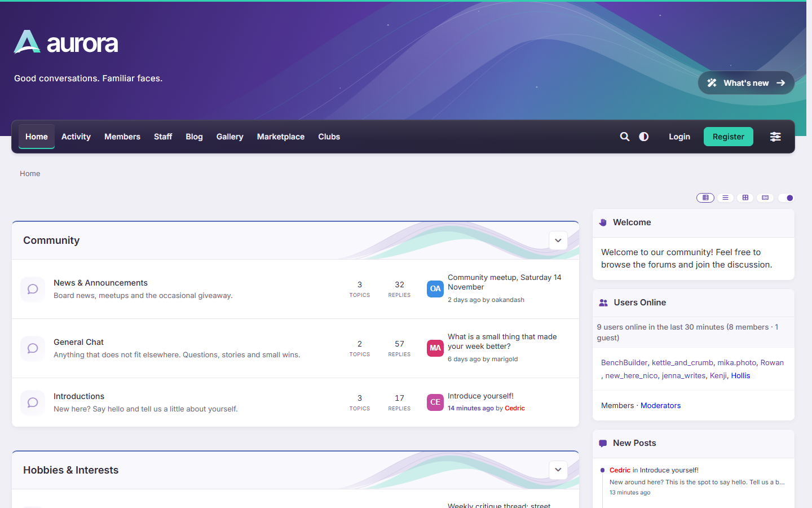
Task: Click Cedric in New Posts
Action: coord(620,470)
